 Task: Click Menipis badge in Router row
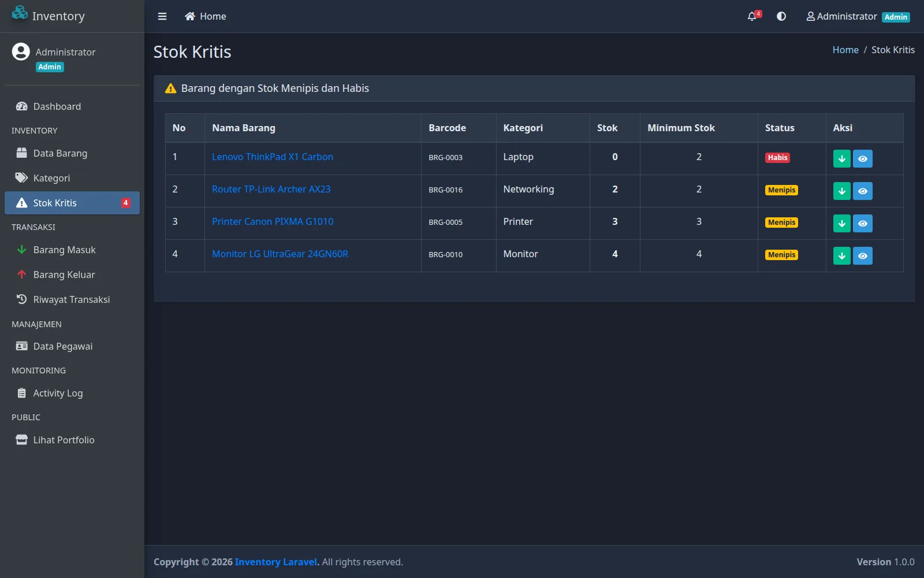pos(781,190)
